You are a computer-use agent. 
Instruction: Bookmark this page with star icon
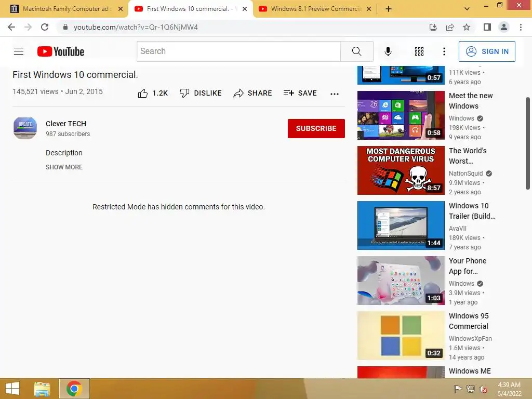coord(467,27)
